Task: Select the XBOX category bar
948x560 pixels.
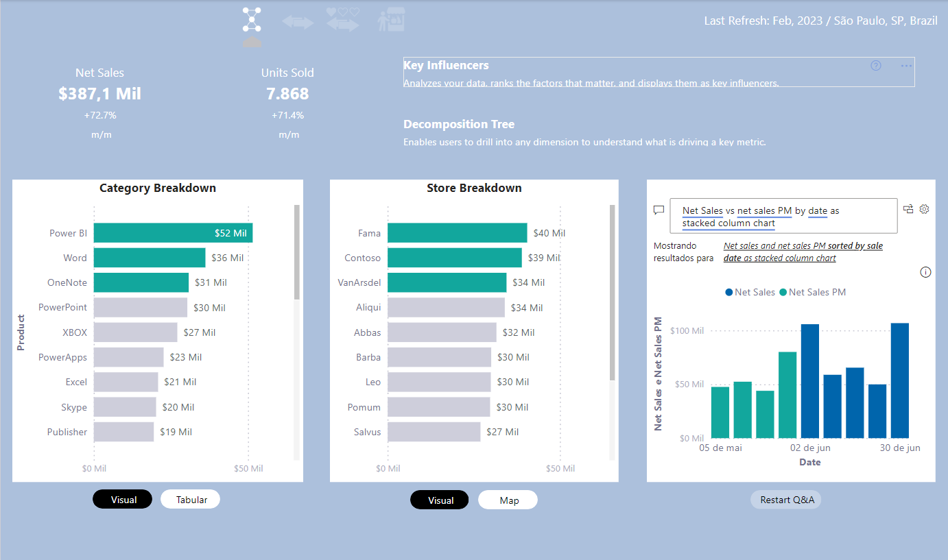Action: coord(136,332)
